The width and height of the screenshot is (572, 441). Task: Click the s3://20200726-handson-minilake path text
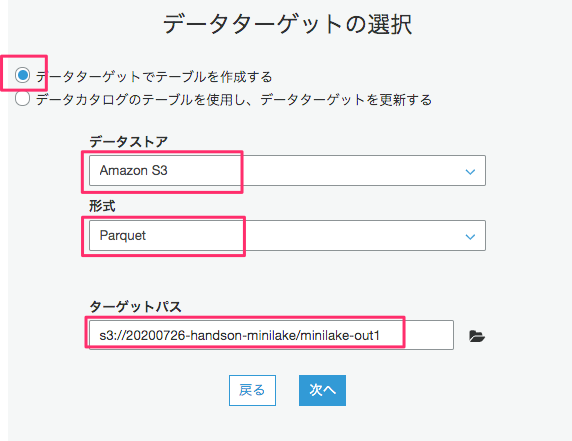[199, 335]
